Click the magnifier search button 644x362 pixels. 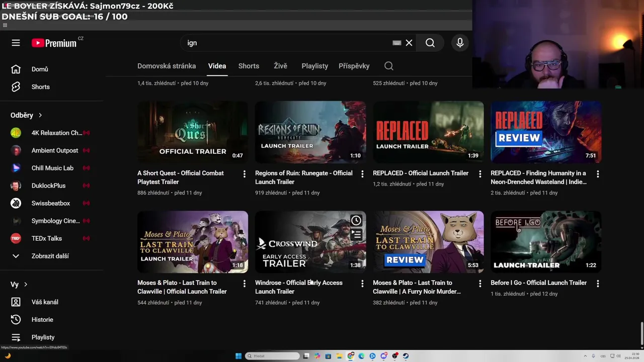(x=430, y=43)
